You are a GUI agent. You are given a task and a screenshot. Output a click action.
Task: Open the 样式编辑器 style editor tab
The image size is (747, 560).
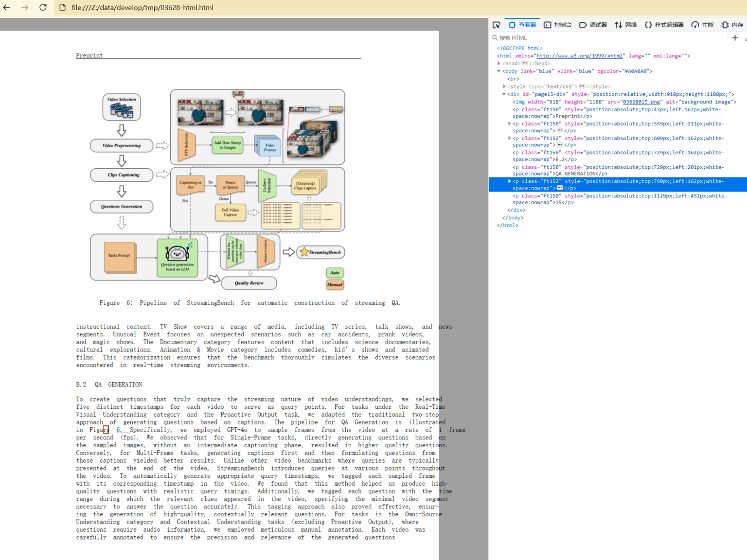tap(664, 25)
